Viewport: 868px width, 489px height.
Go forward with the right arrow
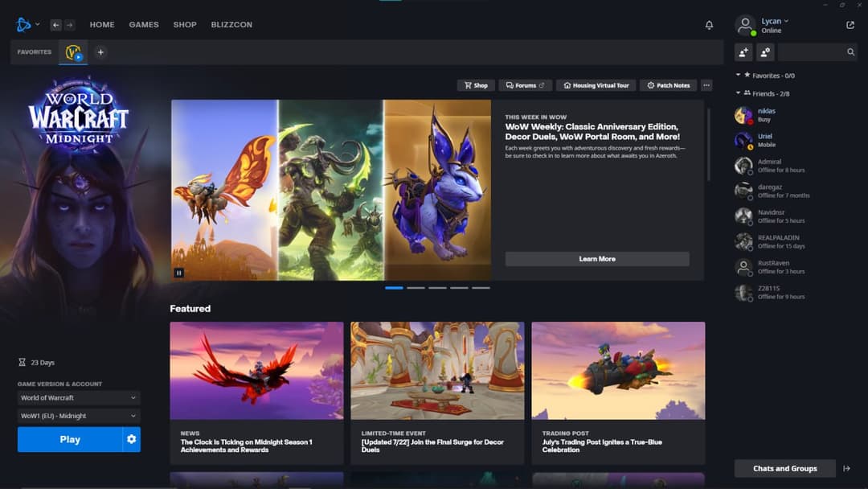click(69, 25)
